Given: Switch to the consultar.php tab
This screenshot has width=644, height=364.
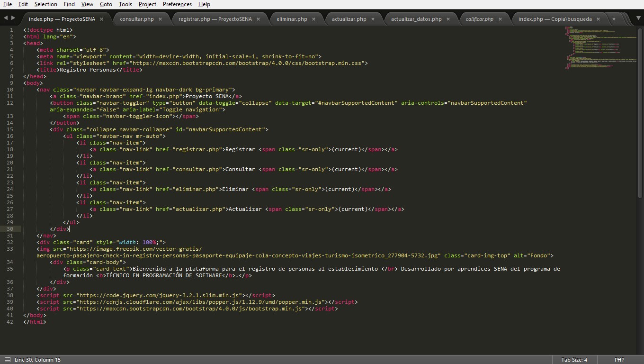Looking at the screenshot, I should [x=136, y=19].
